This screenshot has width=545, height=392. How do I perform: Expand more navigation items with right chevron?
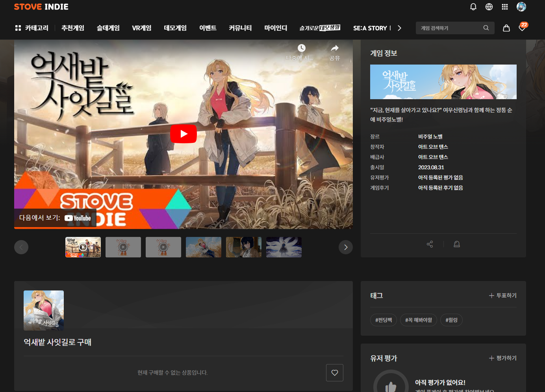399,28
